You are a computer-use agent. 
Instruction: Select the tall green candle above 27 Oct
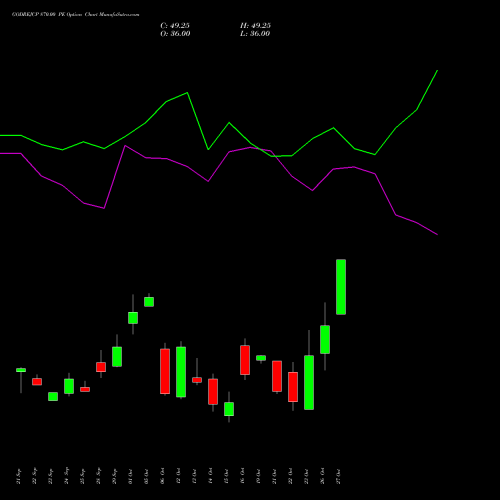(x=341, y=287)
